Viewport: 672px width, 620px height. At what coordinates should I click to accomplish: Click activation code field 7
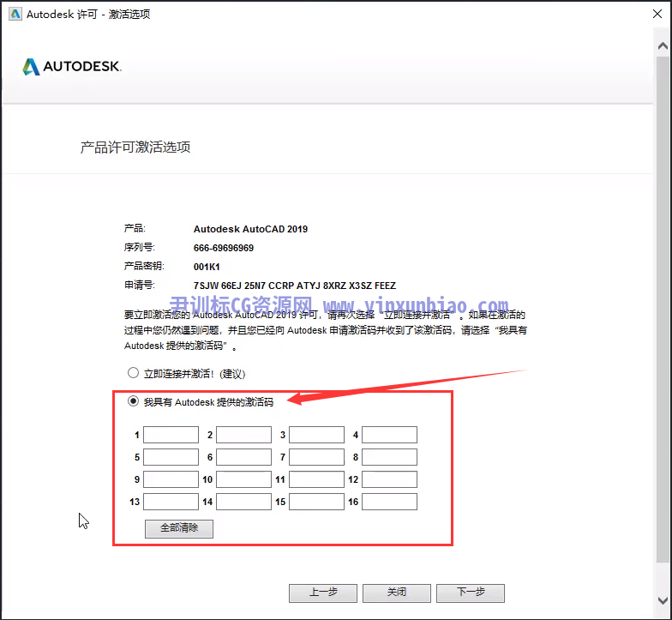317,457
